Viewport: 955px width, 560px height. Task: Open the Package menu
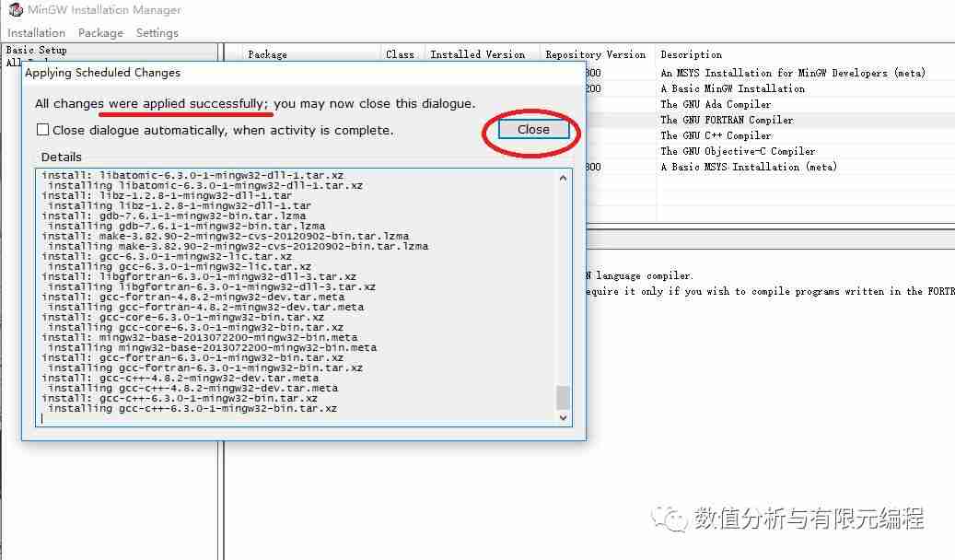(99, 32)
